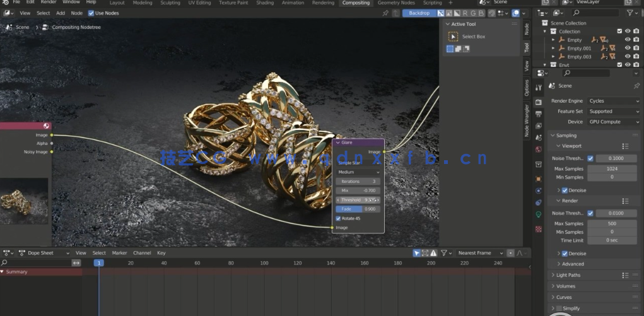
Task: Expand the Advanced sampling subpanel
Action: 559,264
